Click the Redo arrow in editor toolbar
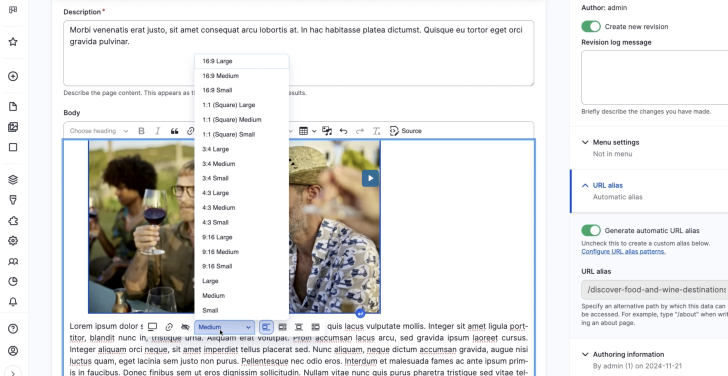Viewport: 728px width, 376px height. [360, 131]
